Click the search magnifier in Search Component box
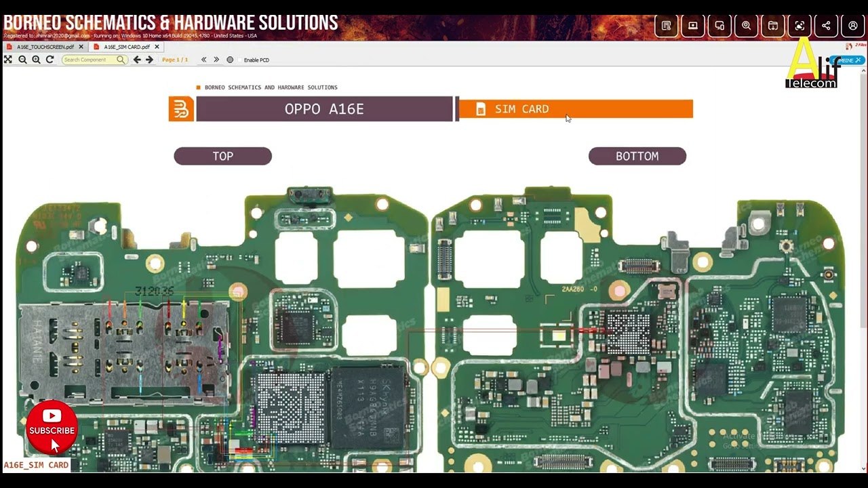 click(x=121, y=60)
